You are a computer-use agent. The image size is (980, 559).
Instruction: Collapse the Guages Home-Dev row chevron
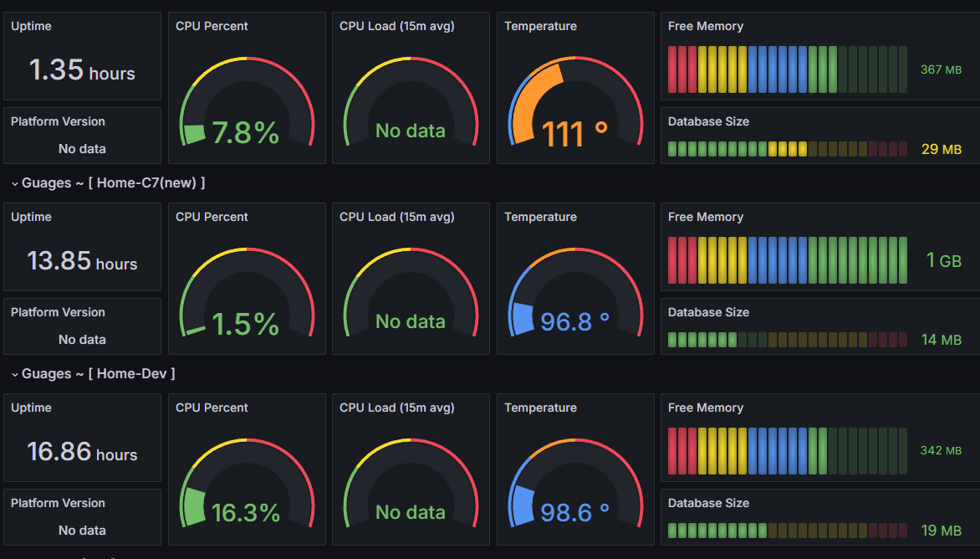14,375
